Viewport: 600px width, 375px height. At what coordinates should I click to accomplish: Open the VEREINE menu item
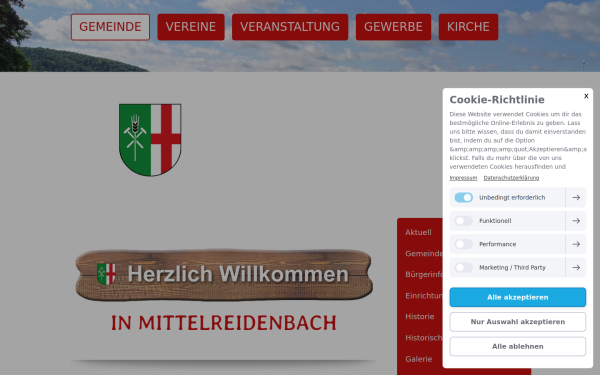tap(191, 27)
